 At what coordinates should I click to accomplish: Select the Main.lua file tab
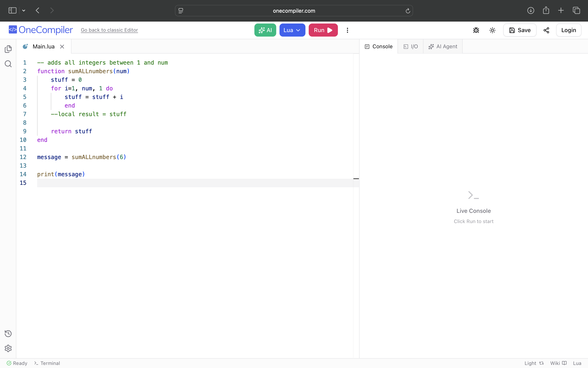pyautogui.click(x=44, y=46)
